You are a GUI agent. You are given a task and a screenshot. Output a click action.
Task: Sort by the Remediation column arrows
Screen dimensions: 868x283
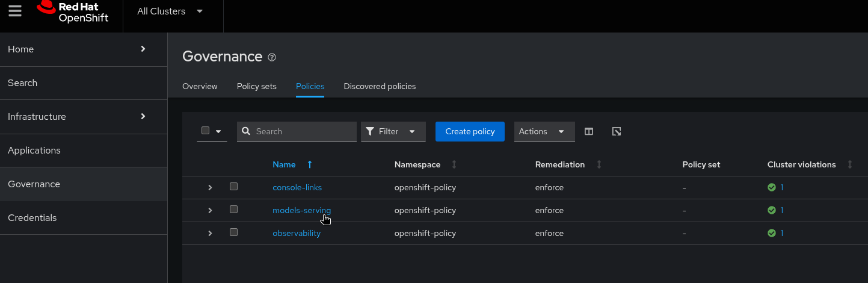pyautogui.click(x=599, y=164)
